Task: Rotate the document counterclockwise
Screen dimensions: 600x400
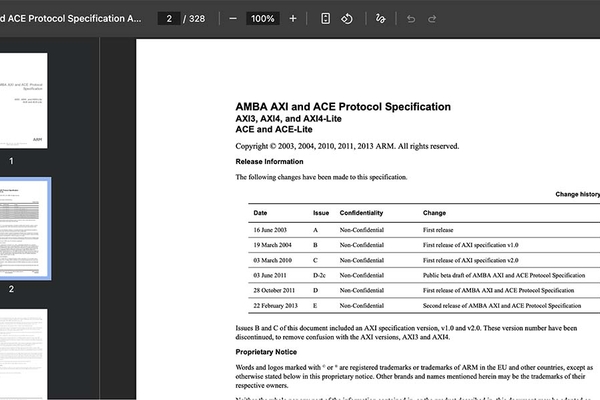Action: click(347, 19)
